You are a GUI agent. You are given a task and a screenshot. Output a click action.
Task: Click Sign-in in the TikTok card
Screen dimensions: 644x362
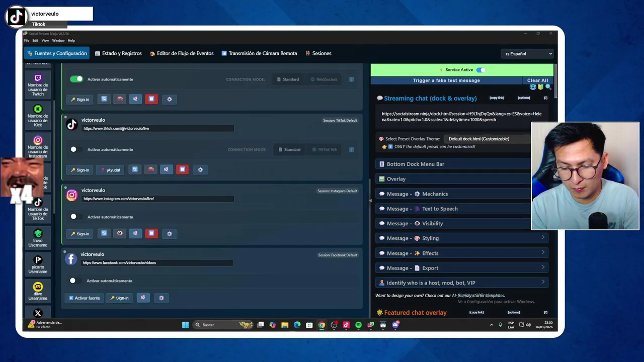coord(80,170)
